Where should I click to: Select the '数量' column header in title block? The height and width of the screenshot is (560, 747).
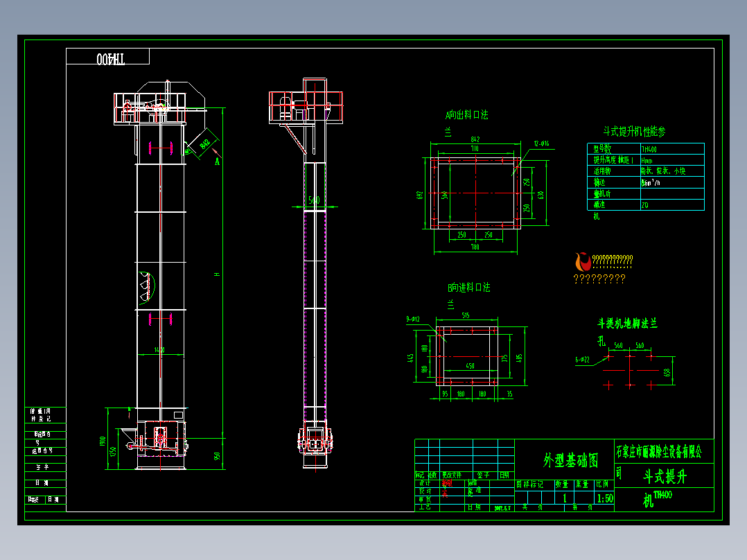562,484
